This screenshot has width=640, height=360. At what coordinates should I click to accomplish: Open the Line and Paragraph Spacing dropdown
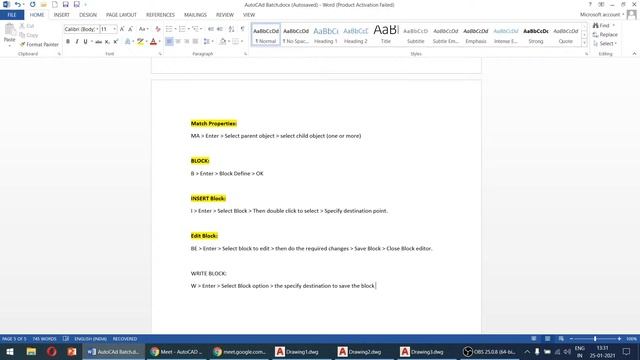[209, 42]
